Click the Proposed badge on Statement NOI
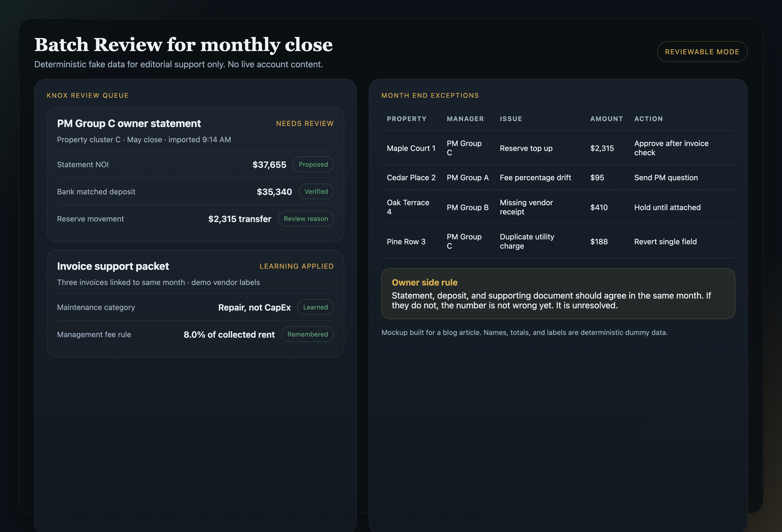Image resolution: width=782 pixels, height=532 pixels. tap(313, 164)
